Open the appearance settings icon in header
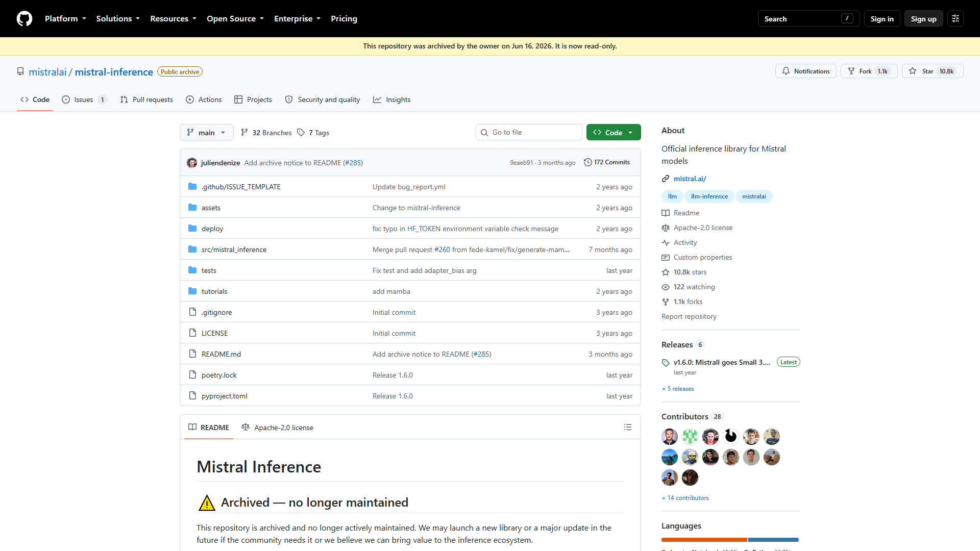 955,19
